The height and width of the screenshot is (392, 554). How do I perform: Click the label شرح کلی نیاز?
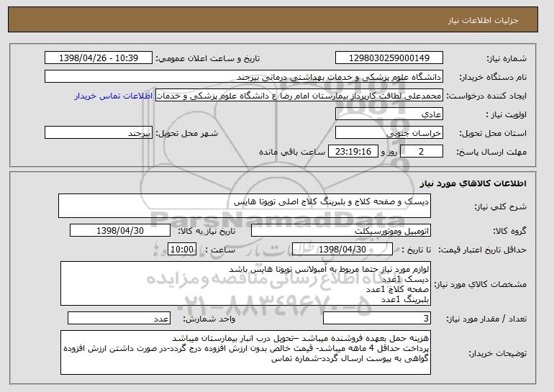point(500,207)
